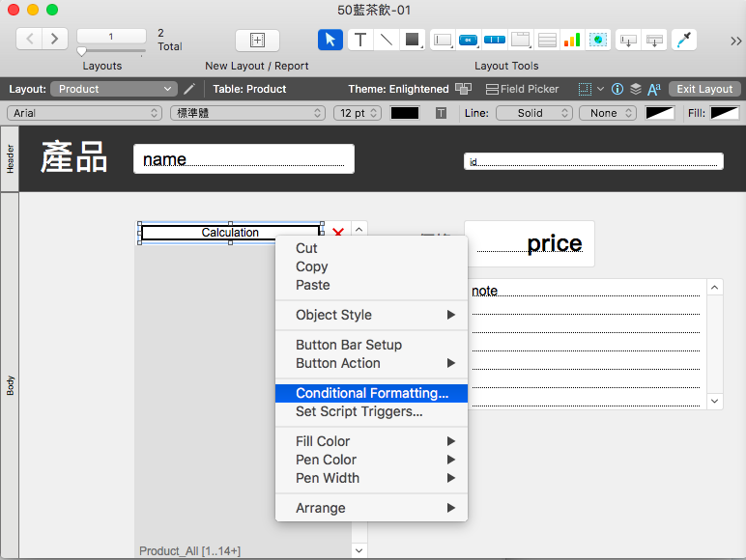Click the black text color swatch

coord(404,113)
